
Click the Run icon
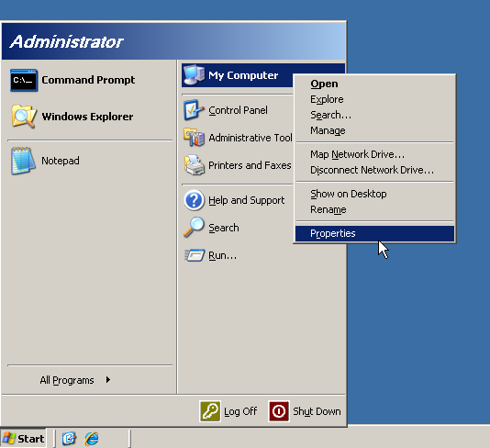pyautogui.click(x=194, y=255)
